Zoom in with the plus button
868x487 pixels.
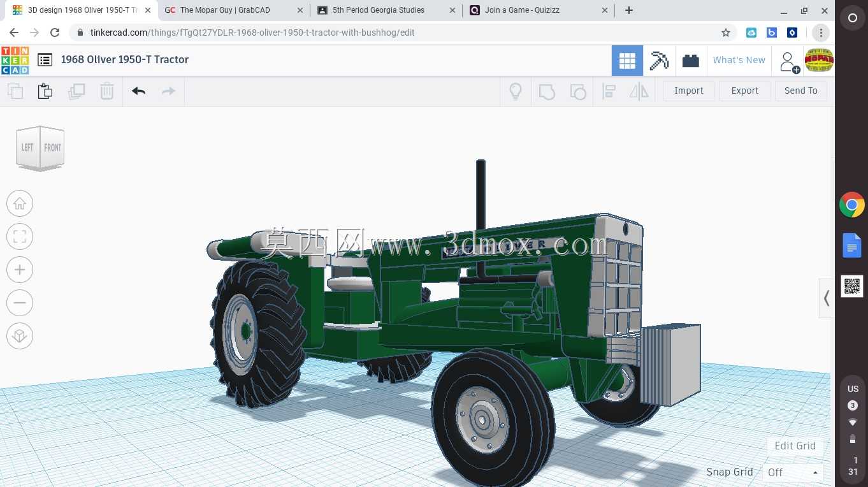pyautogui.click(x=20, y=270)
